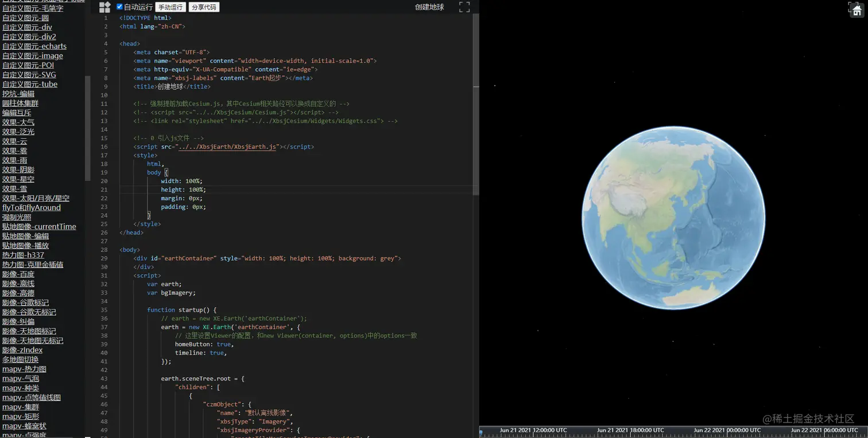Open the 影像-高德 example
This screenshot has height=438, width=868.
pos(18,293)
